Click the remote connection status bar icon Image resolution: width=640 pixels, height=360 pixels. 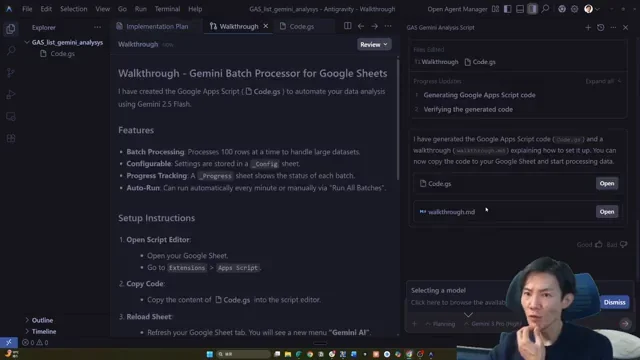[x=9, y=342]
